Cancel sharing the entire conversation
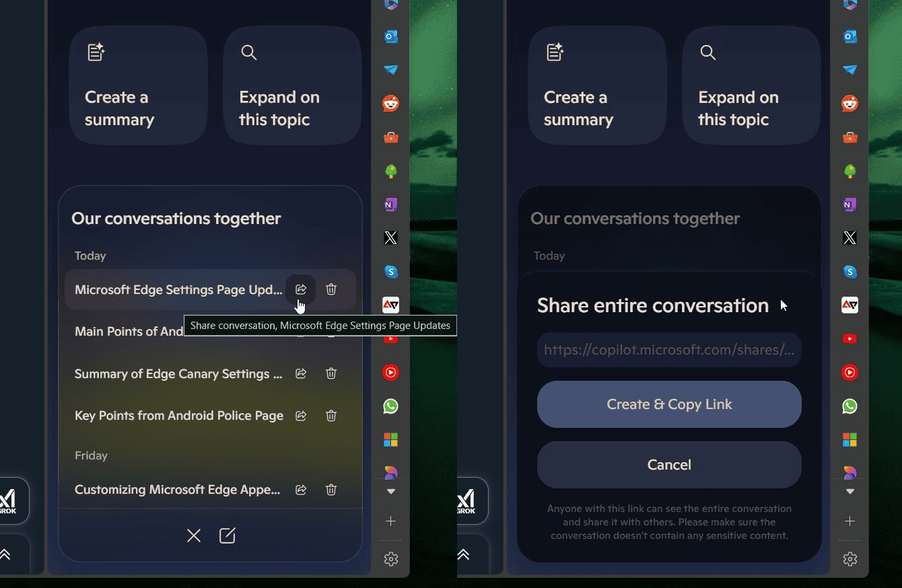Screen dimensions: 902x588 click(669, 465)
